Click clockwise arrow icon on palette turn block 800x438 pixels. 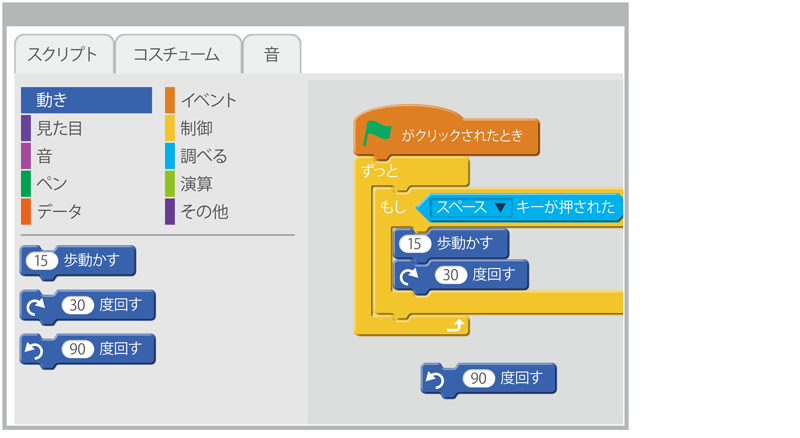point(36,306)
